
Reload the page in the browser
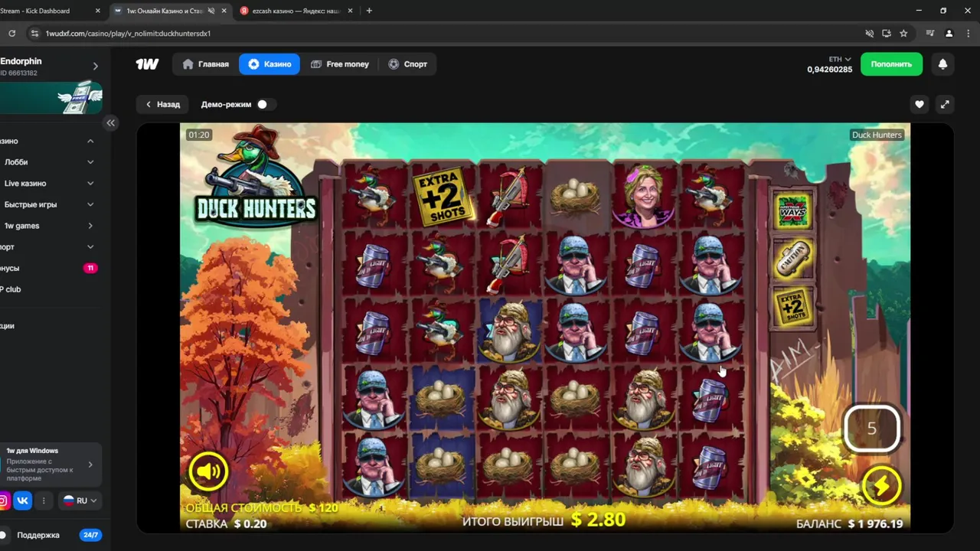11,33
